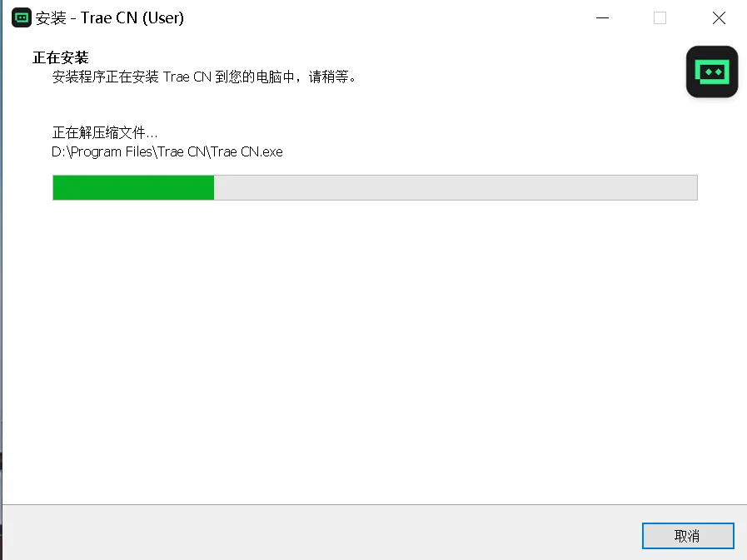Screen dimensions: 747x560
Task: Click the 请稍等 installer description line
Action: click(204, 77)
